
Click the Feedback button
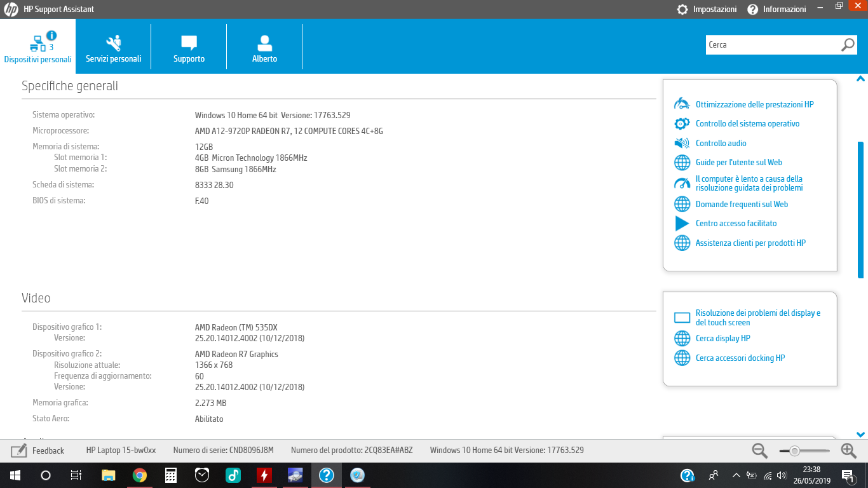38,451
